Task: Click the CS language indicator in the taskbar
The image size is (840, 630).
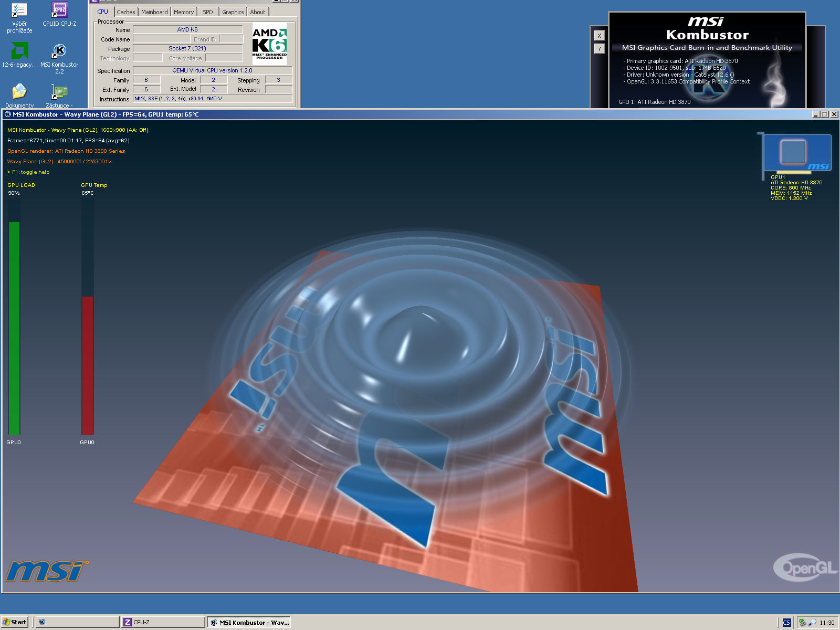Action: [786, 623]
